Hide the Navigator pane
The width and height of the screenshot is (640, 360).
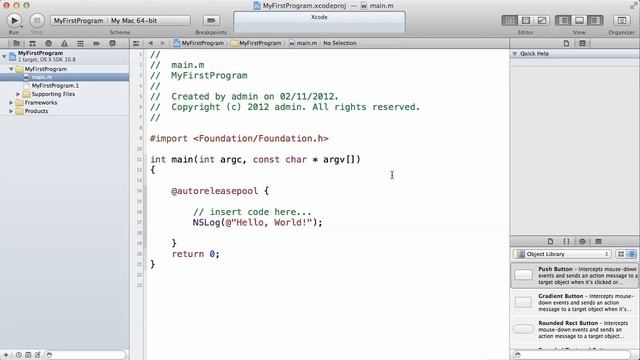[563, 20]
